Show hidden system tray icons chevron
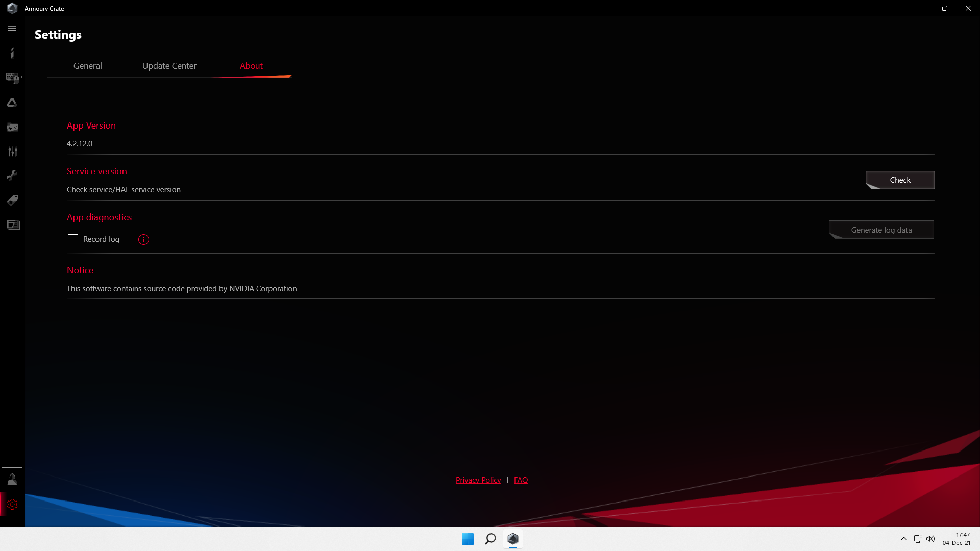The image size is (980, 551). tap(903, 539)
